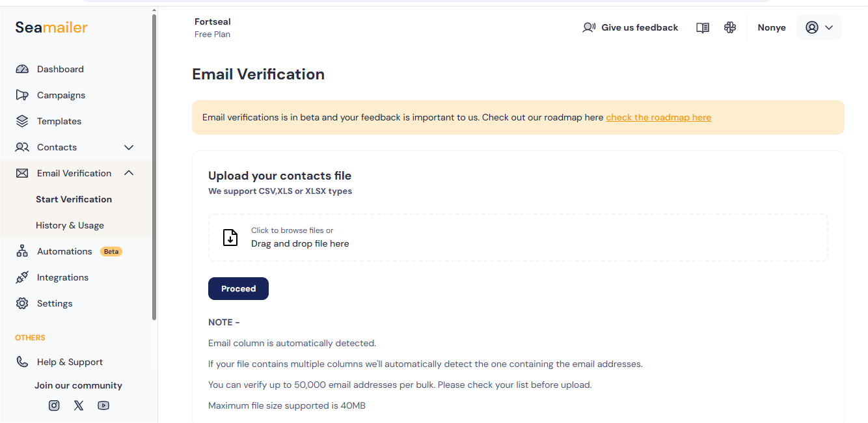Image resolution: width=868 pixels, height=423 pixels.
Task: Collapse the Email Verification submenu chevron
Action: (129, 173)
